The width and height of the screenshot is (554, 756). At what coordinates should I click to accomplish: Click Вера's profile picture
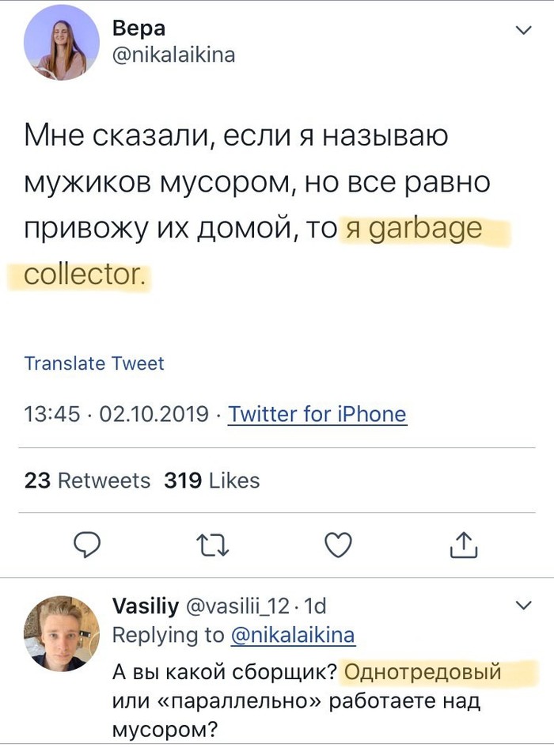point(61,44)
